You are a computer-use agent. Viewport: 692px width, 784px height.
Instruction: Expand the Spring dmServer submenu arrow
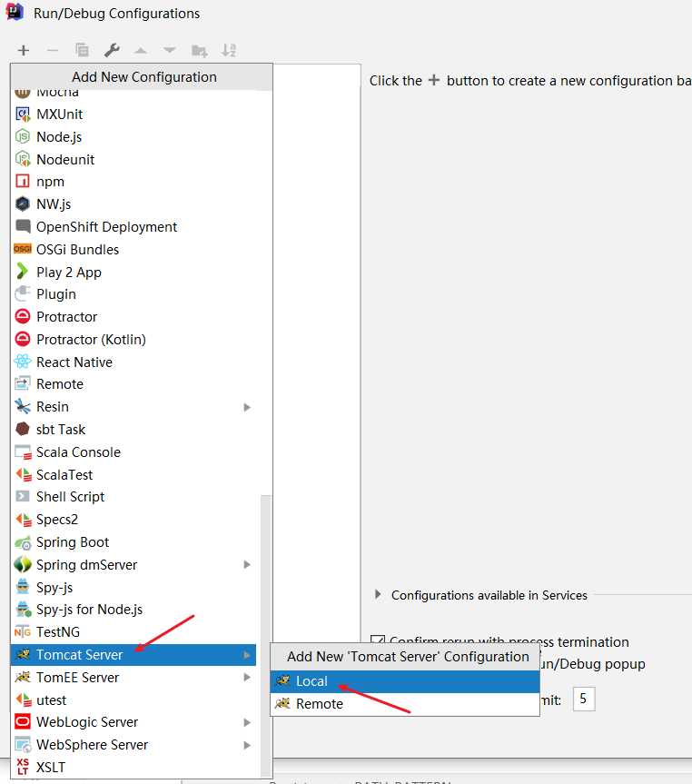[x=246, y=564]
